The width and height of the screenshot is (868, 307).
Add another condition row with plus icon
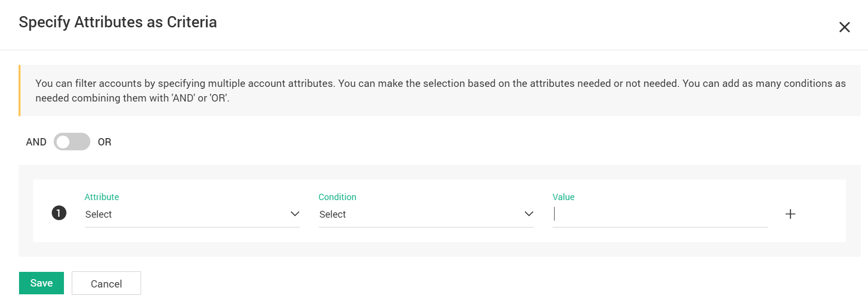point(790,214)
